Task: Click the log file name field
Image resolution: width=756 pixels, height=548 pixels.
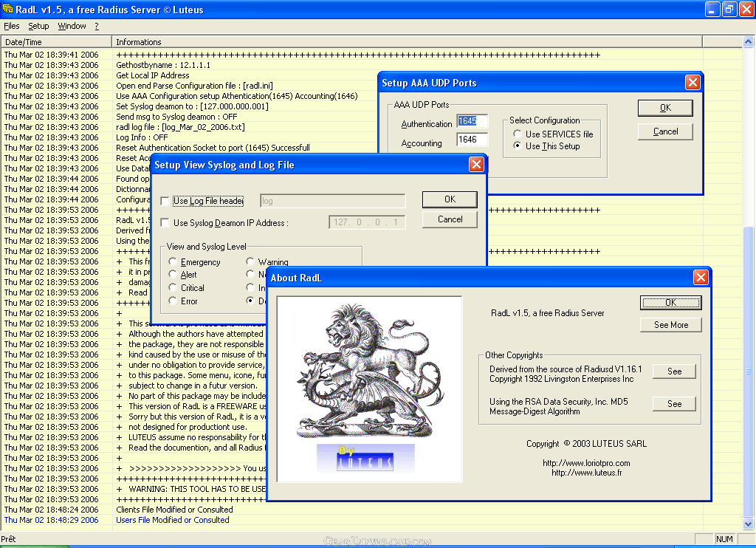Action: (333, 201)
